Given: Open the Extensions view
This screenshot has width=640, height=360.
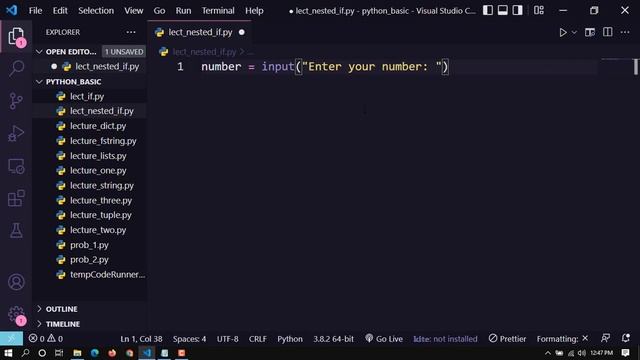Looking at the screenshot, I should point(16,198).
